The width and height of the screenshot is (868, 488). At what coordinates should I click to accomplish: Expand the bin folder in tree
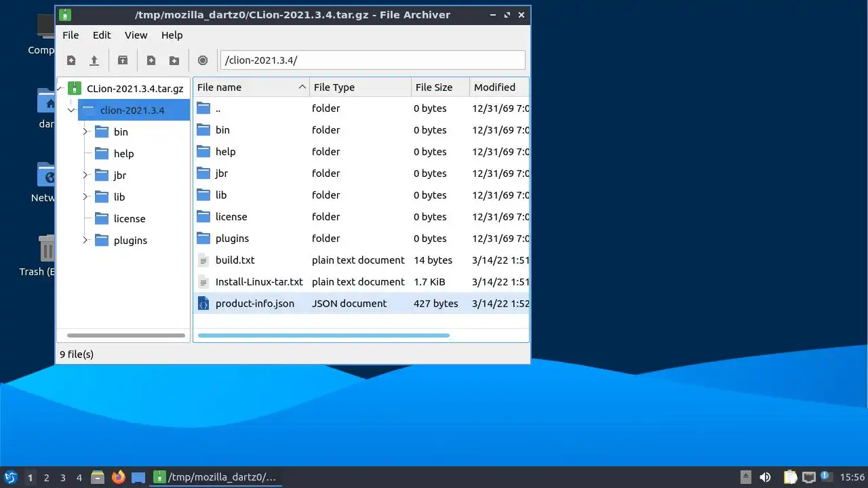[x=85, y=131]
